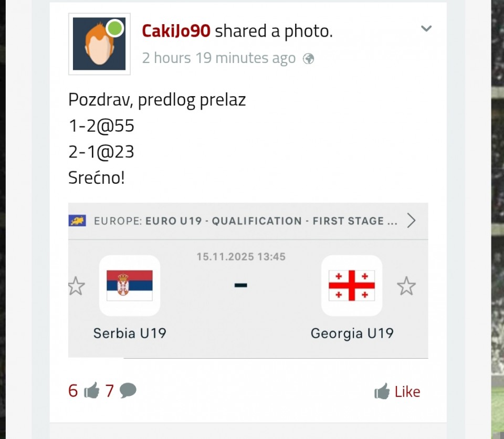Viewport: 504px width, 439px height.
Task: Click the green online status dot
Action: coord(115,28)
